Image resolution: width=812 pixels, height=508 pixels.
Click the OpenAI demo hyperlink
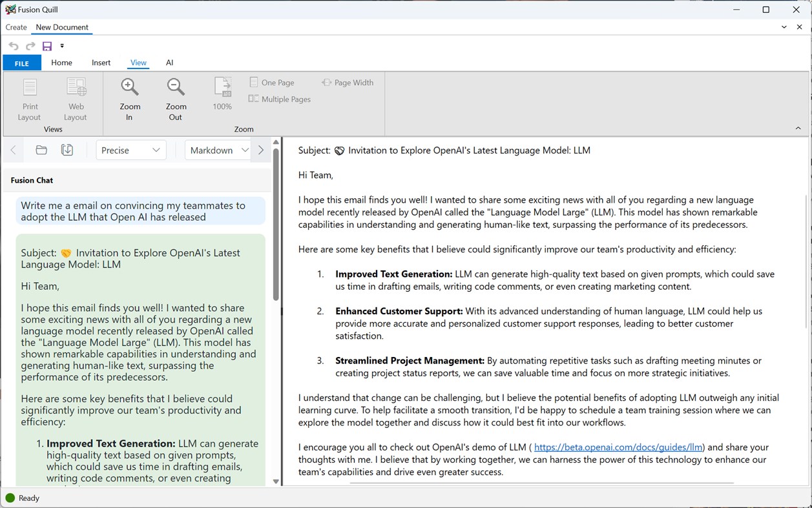point(618,447)
